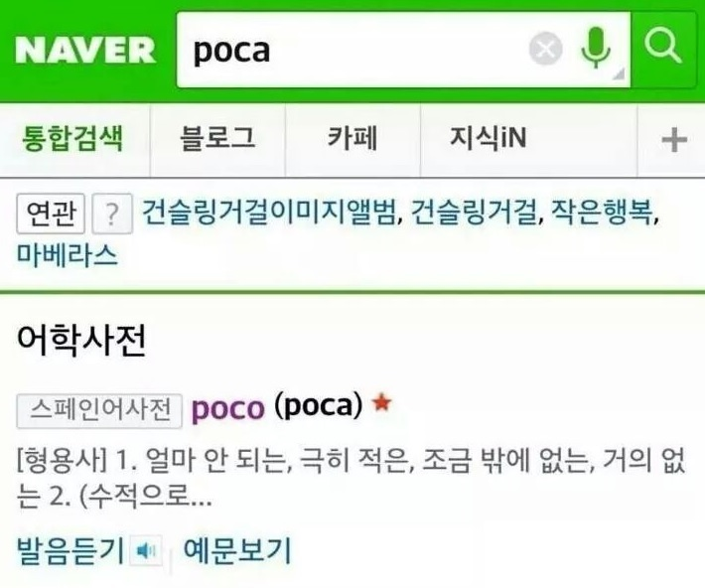The image size is (705, 588).
Task: Tap the green microphone voice search icon
Action: (x=596, y=48)
